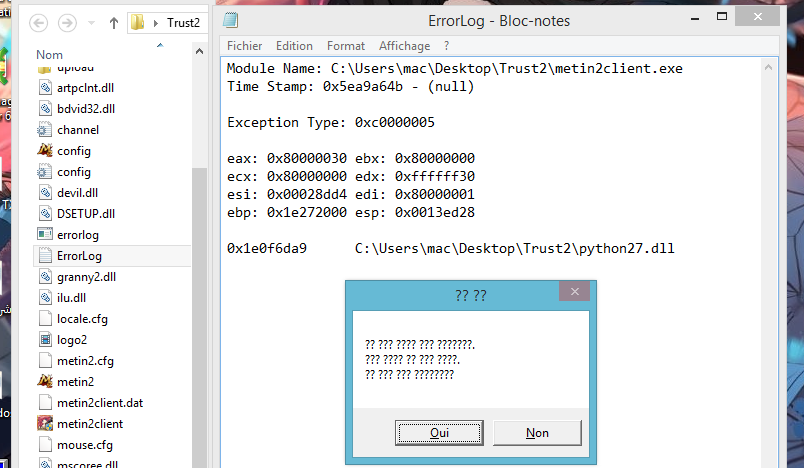Screen dimensions: 804x468
Task: Click the folder icon in Explorer address bar
Action: pyautogui.click(x=137, y=23)
